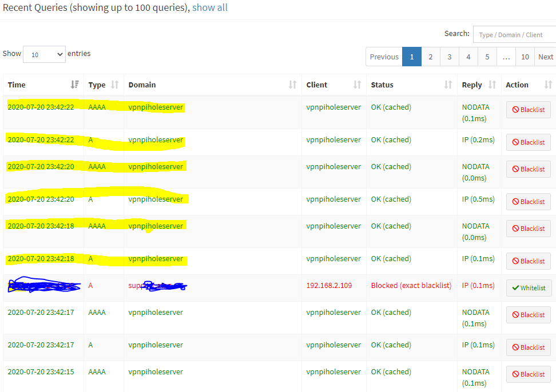
Task: Select page 4 in pagination
Action: pyautogui.click(x=468, y=57)
